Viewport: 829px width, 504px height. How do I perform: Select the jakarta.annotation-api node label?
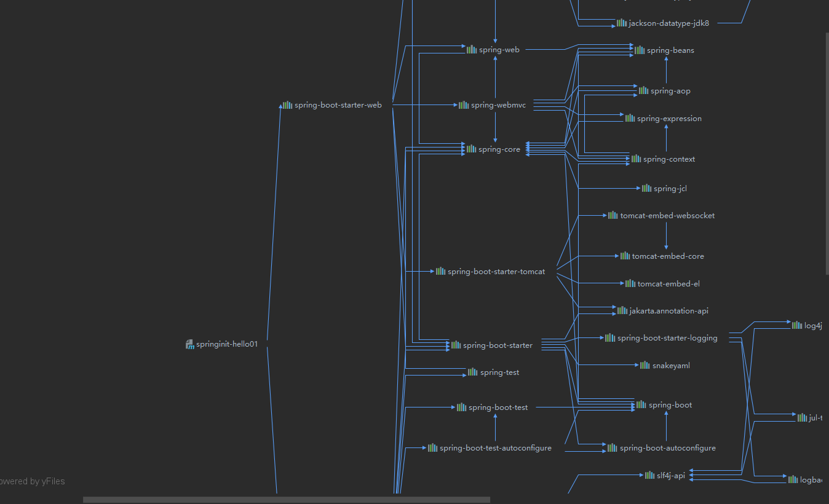(x=669, y=311)
